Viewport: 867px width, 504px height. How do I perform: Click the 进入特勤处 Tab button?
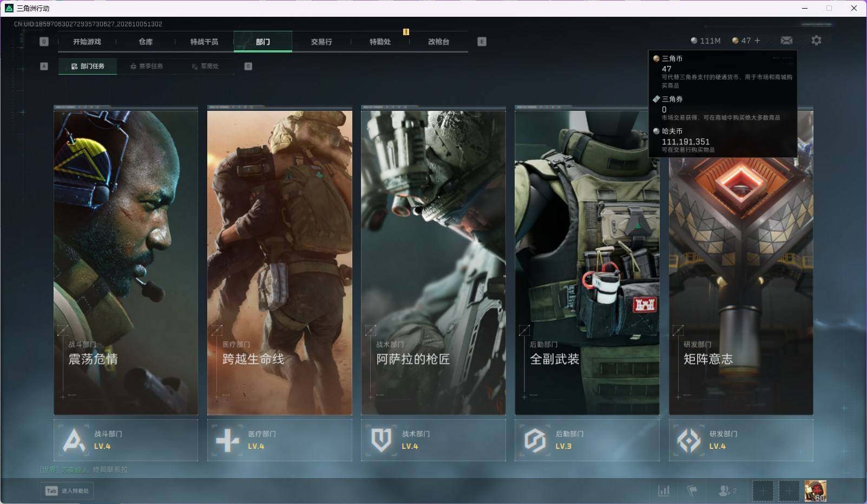click(67, 490)
